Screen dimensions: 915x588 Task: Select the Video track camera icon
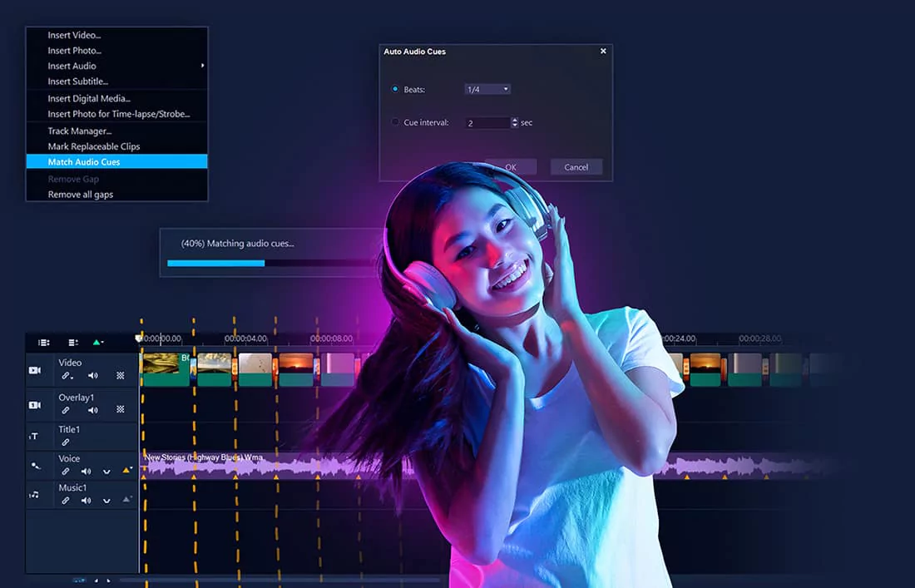pyautogui.click(x=33, y=368)
